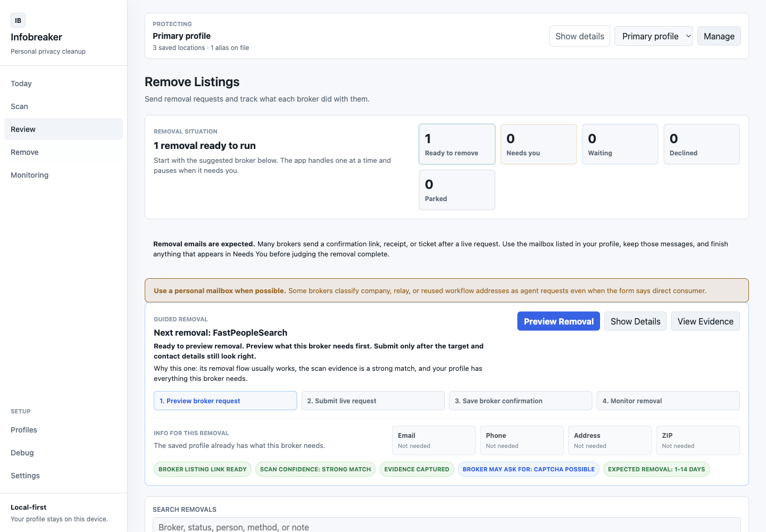
Task: Click the IB Infobreaker logo icon
Action: [18, 20]
